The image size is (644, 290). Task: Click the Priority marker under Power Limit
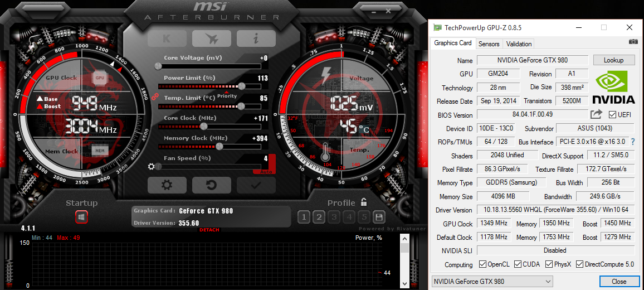pos(227,96)
